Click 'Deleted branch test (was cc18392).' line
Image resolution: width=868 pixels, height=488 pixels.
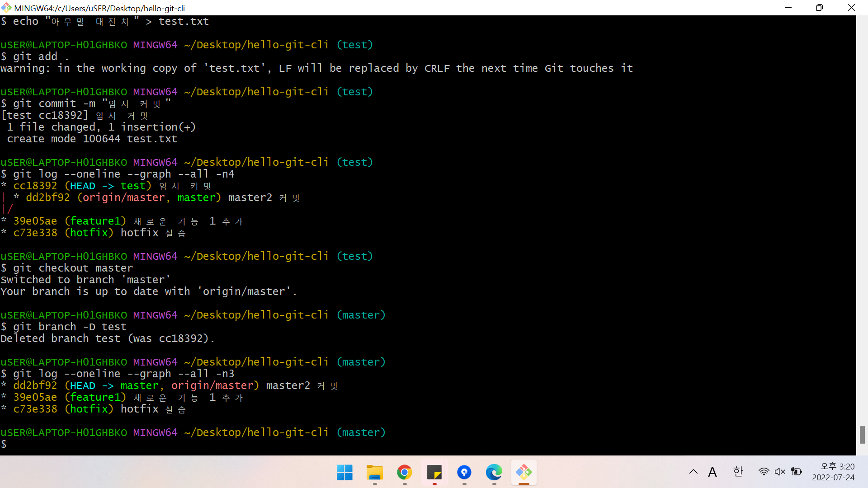(x=108, y=338)
